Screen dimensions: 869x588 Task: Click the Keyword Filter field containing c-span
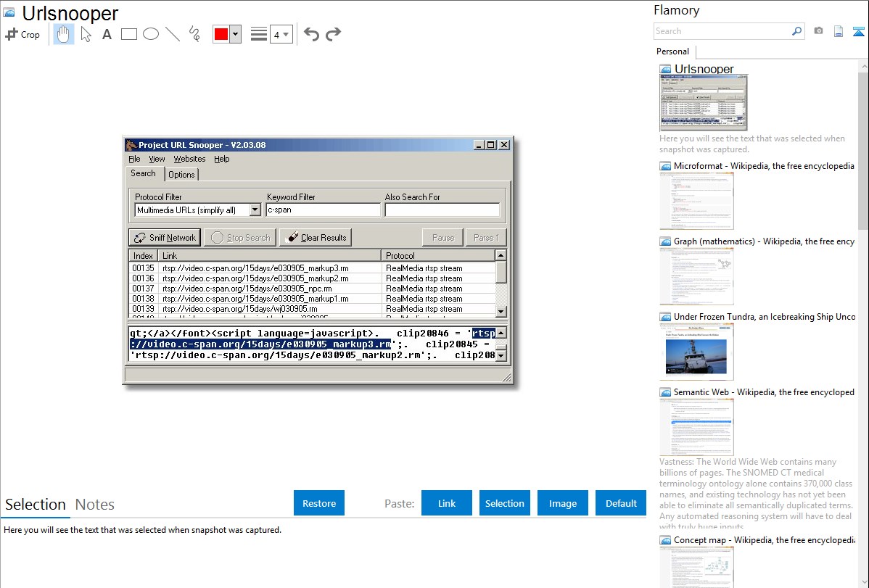[x=323, y=210]
